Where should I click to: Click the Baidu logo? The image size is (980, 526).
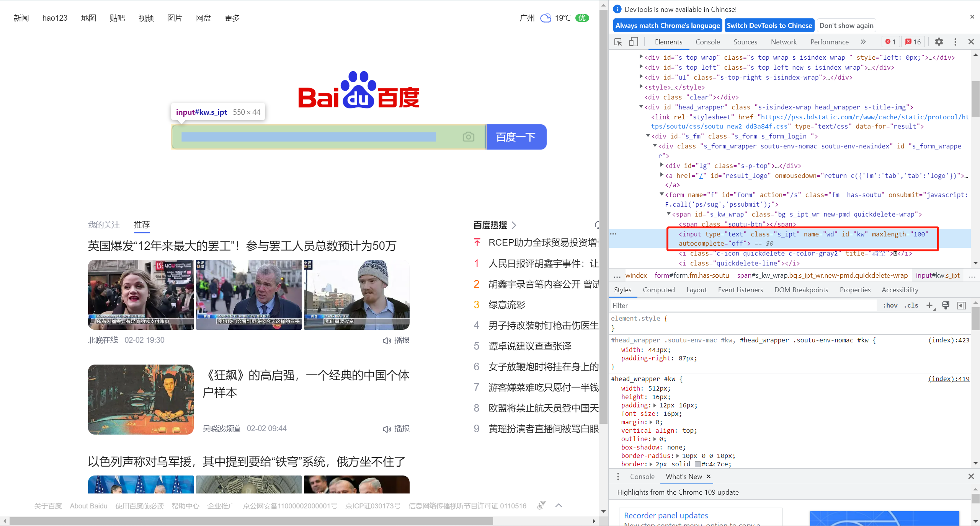tap(358, 90)
